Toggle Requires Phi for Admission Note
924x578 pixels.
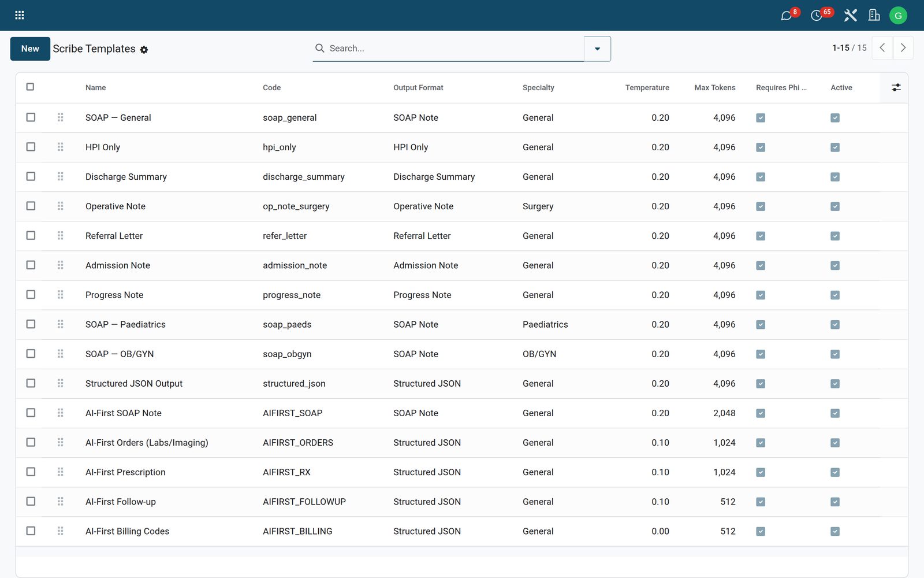pos(761,265)
